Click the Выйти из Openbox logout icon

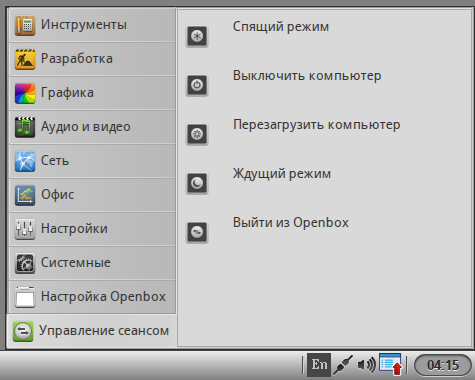(x=197, y=232)
